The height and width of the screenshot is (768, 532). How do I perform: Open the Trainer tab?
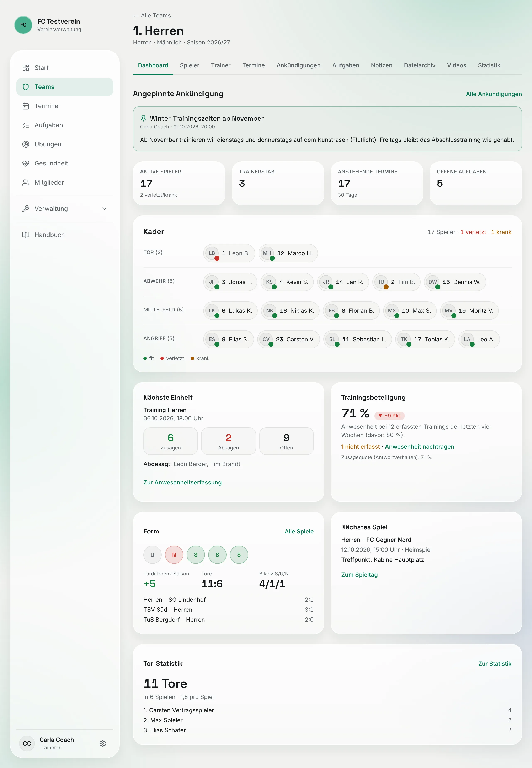click(x=221, y=65)
